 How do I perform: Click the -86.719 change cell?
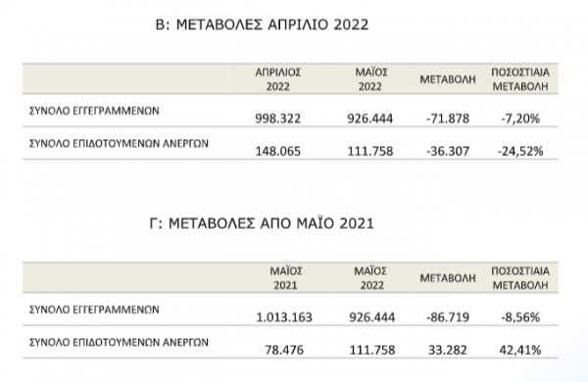[448, 317]
